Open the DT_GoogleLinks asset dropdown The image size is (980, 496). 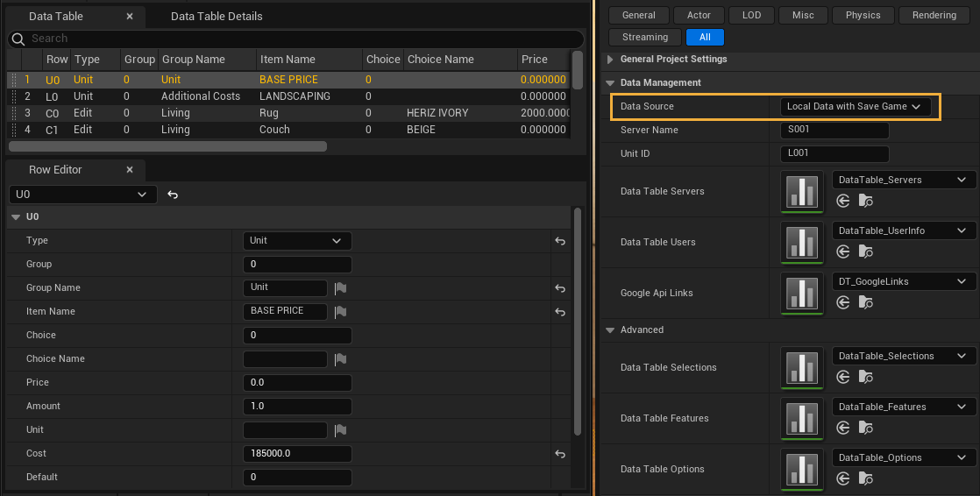coord(904,281)
